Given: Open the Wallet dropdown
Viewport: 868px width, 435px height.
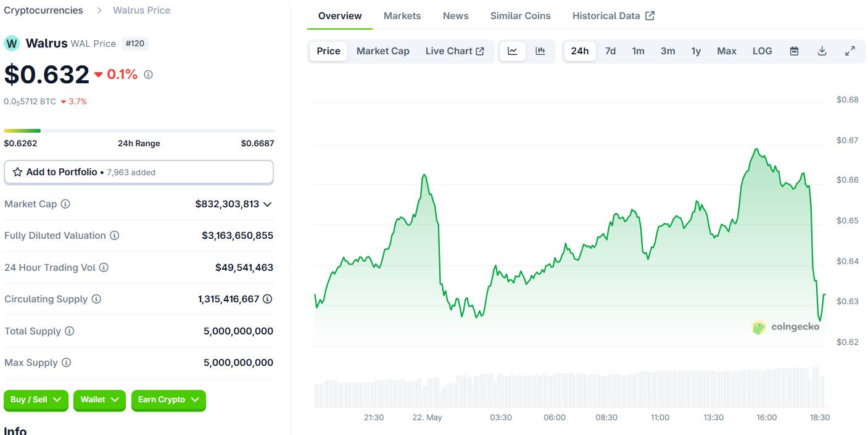Looking at the screenshot, I should [99, 400].
